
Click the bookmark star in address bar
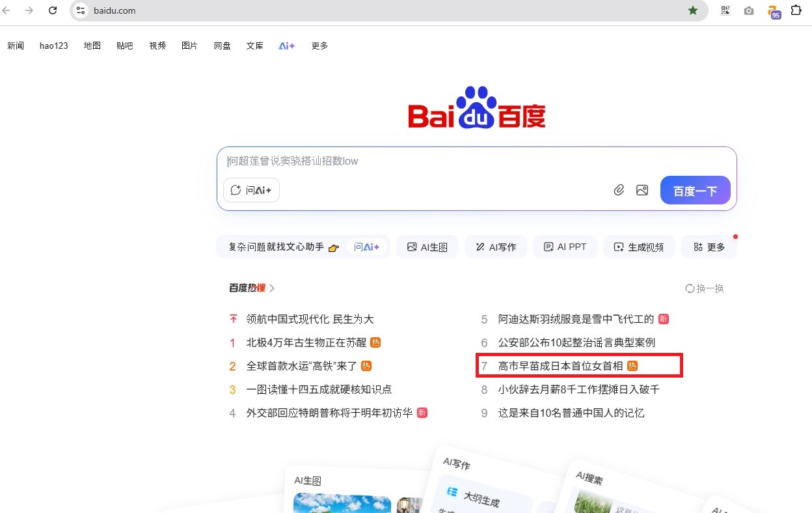tap(693, 10)
